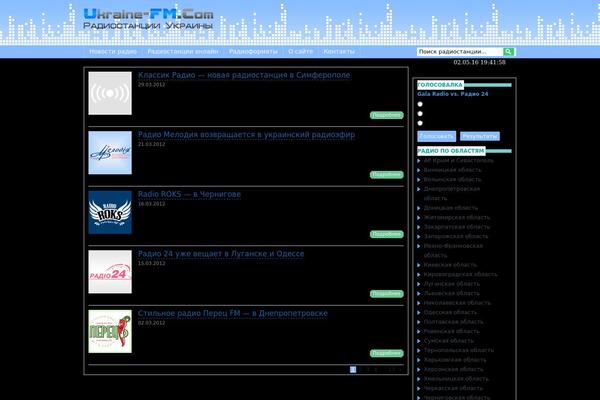
Task: Click arrow bullet beside Сумская область
Action: pos(419,341)
